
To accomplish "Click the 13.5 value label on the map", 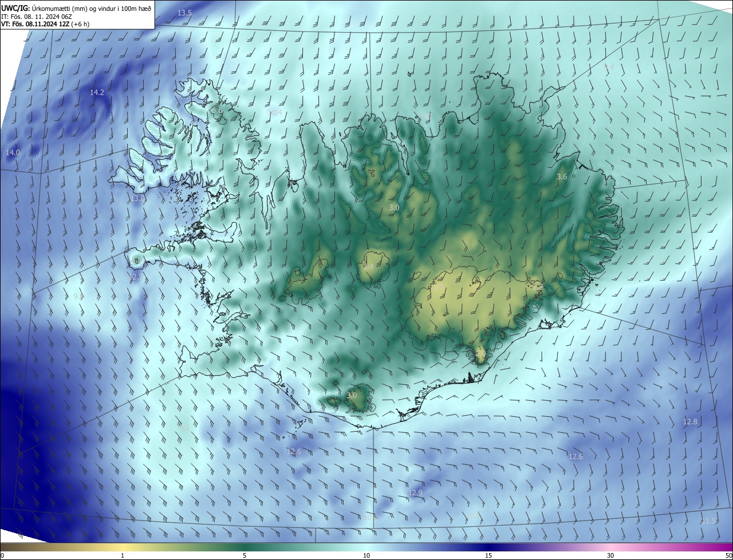I will point(184,13).
